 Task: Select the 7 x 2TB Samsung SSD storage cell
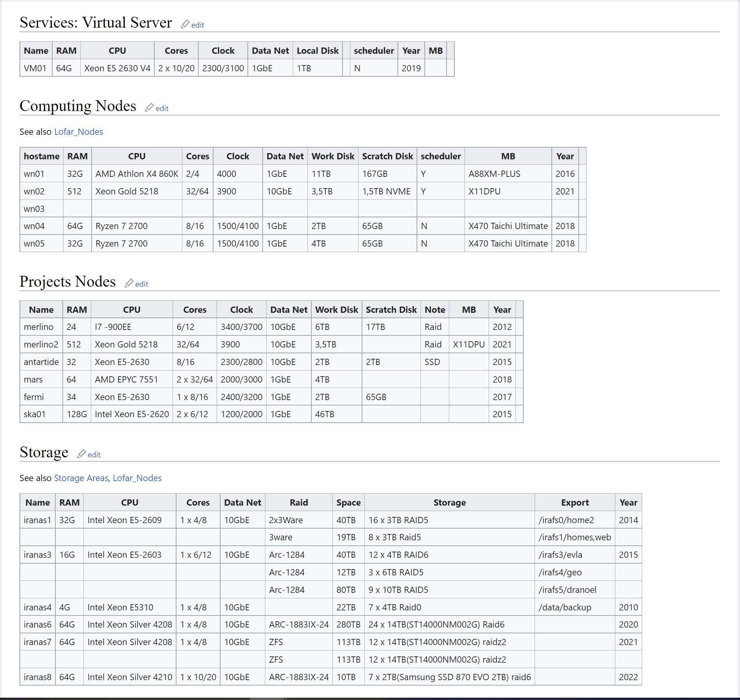(450, 677)
